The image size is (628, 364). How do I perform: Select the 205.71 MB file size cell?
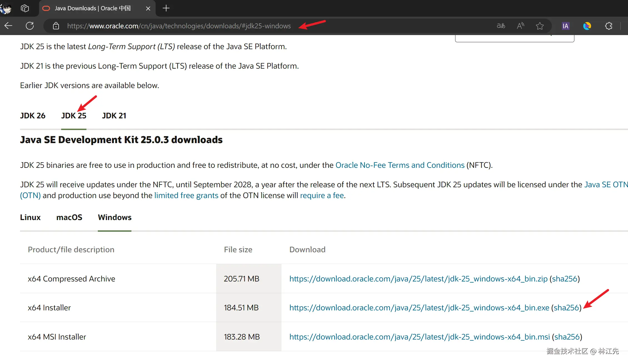[x=249, y=279]
